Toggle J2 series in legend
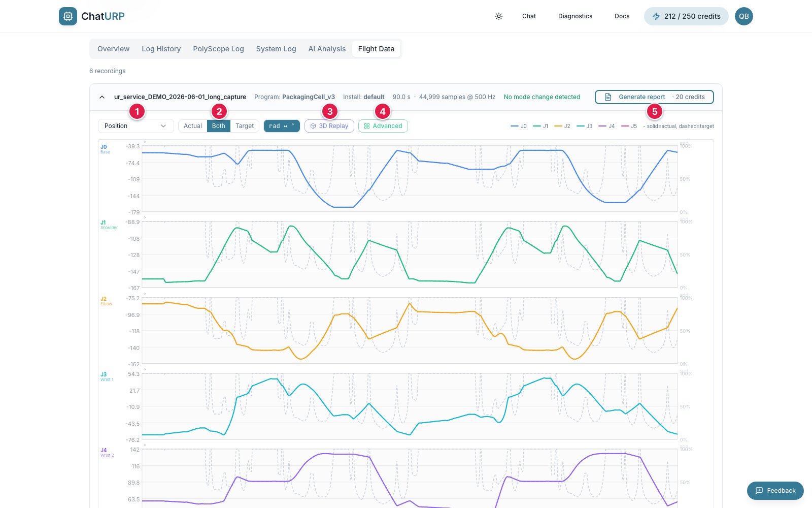Viewport: 812px width, 508px height. (562, 126)
